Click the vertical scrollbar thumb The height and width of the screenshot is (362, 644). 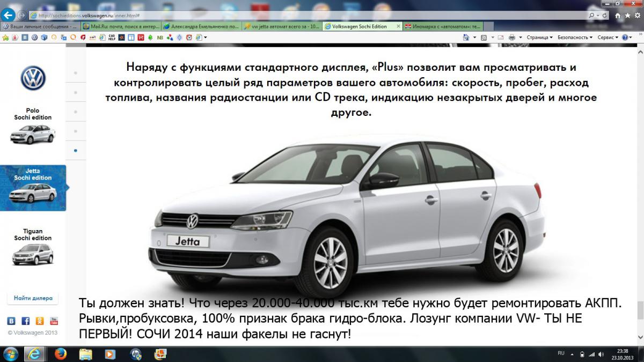[640, 311]
